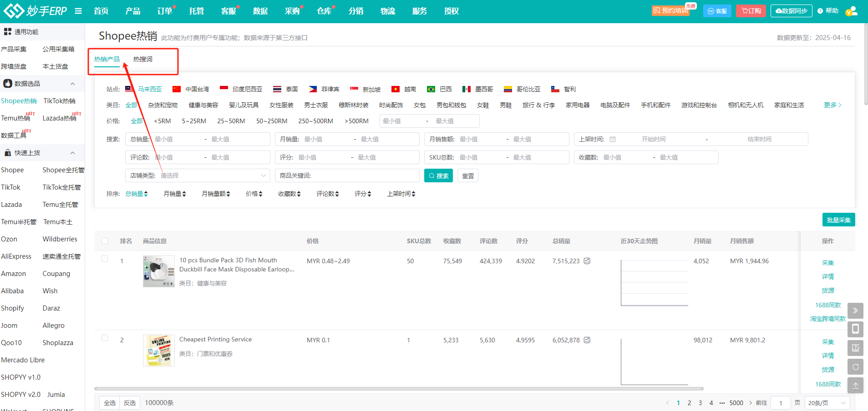Select the 健康与美容 category filter
868x411 pixels.
203,105
